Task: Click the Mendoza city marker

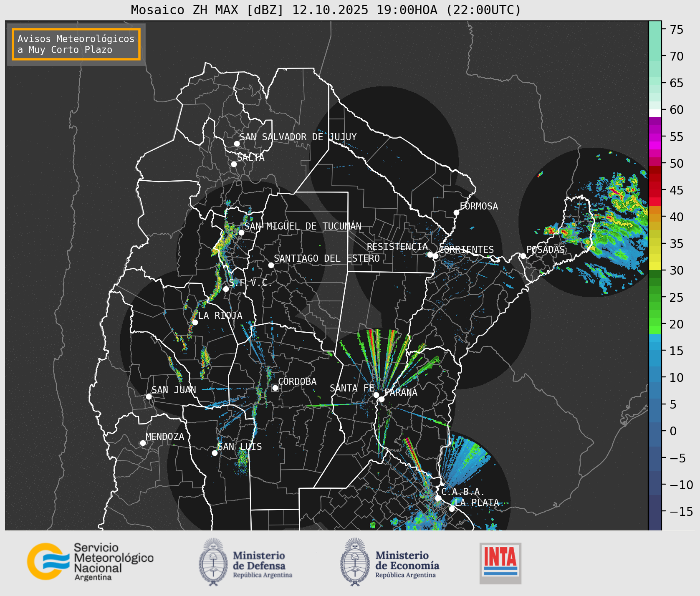Action: pyautogui.click(x=143, y=443)
